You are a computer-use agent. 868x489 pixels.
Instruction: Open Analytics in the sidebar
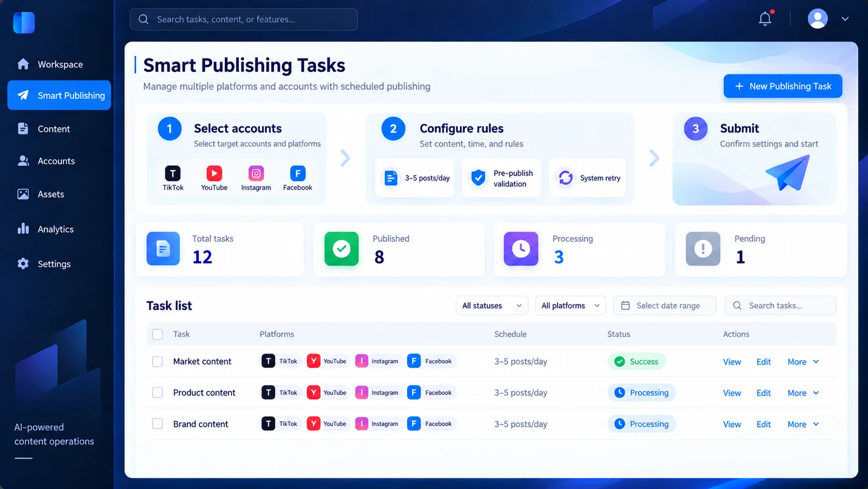pyautogui.click(x=59, y=229)
